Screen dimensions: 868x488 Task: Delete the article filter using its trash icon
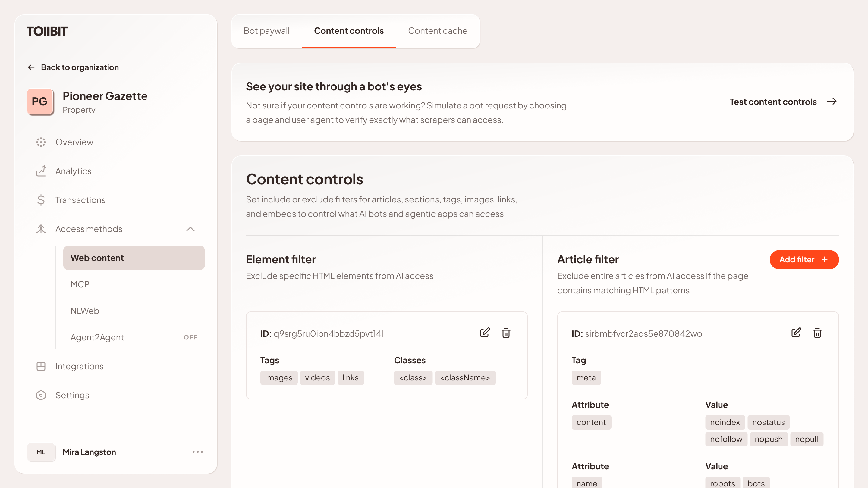817,333
